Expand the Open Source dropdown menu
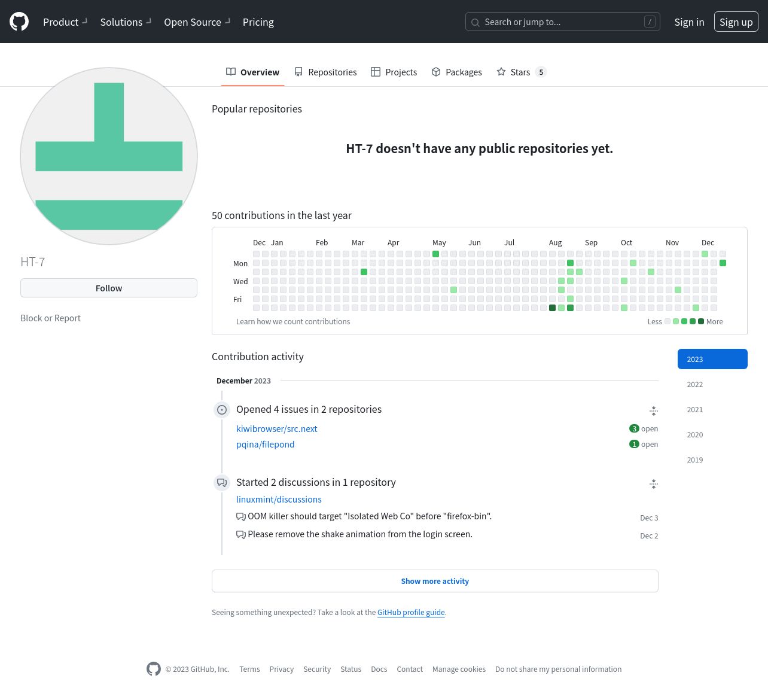This screenshot has width=768, height=700. click(x=198, y=22)
